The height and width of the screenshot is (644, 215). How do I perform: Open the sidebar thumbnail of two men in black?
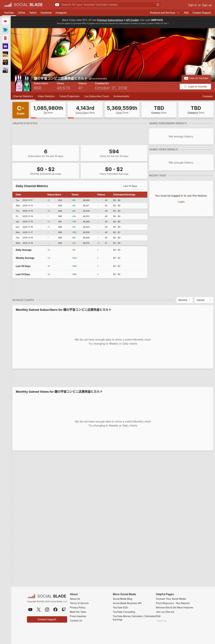point(5,62)
